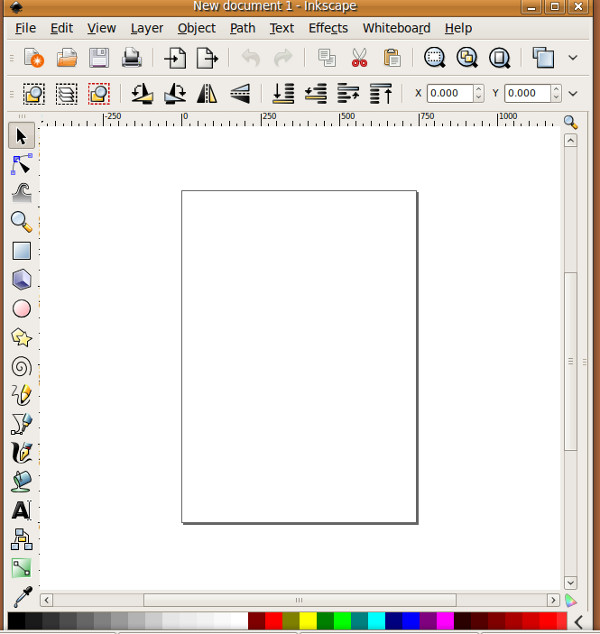Activate the Zoom magnifier tool in toolbox
Image resolution: width=600 pixels, height=634 pixels.
pos(21,222)
